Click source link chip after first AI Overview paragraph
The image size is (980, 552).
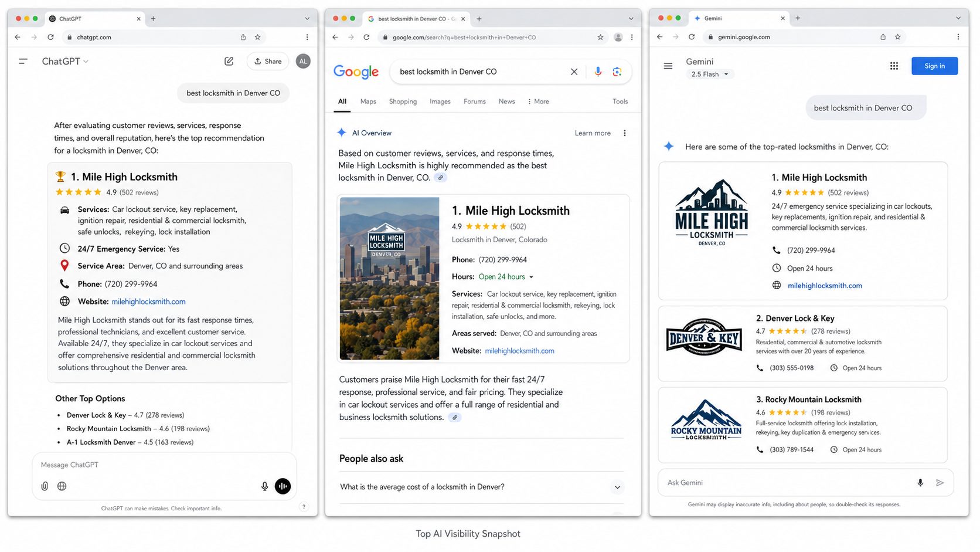tap(441, 178)
